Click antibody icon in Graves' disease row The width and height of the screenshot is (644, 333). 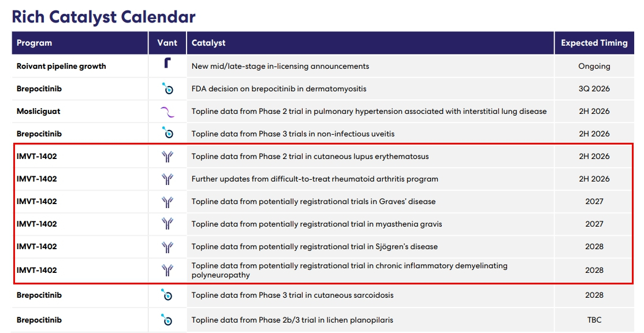pos(167,202)
